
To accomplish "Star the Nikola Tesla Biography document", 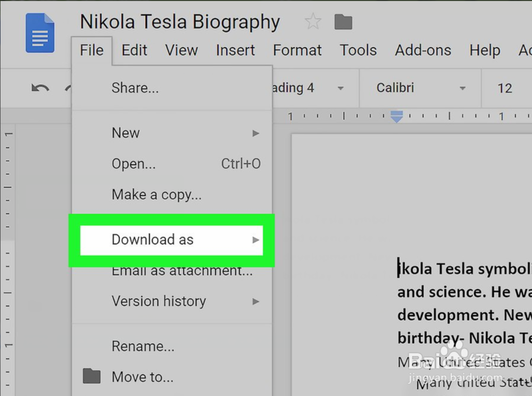I will 313,22.
